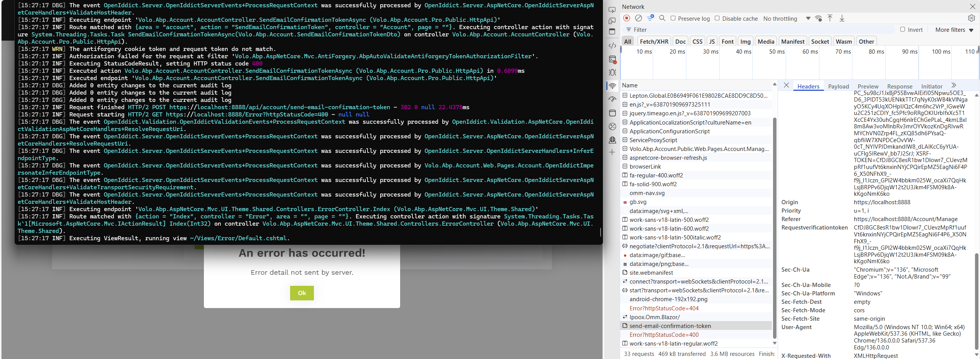Image resolution: width=980 pixels, height=359 pixels.
Task: Clear the network log
Action: click(x=638, y=18)
